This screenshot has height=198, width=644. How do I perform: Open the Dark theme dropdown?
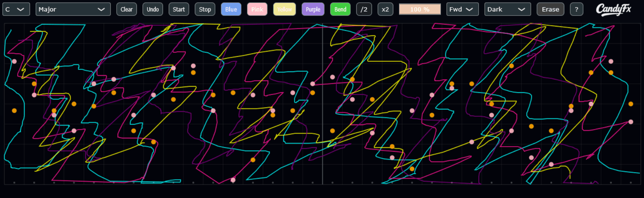[508, 9]
